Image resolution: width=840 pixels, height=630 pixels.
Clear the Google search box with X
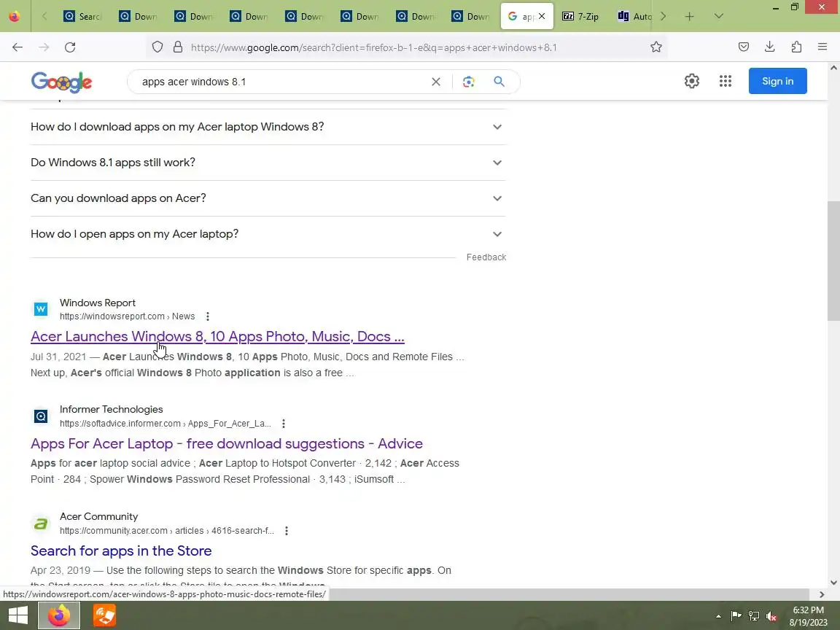pos(436,82)
